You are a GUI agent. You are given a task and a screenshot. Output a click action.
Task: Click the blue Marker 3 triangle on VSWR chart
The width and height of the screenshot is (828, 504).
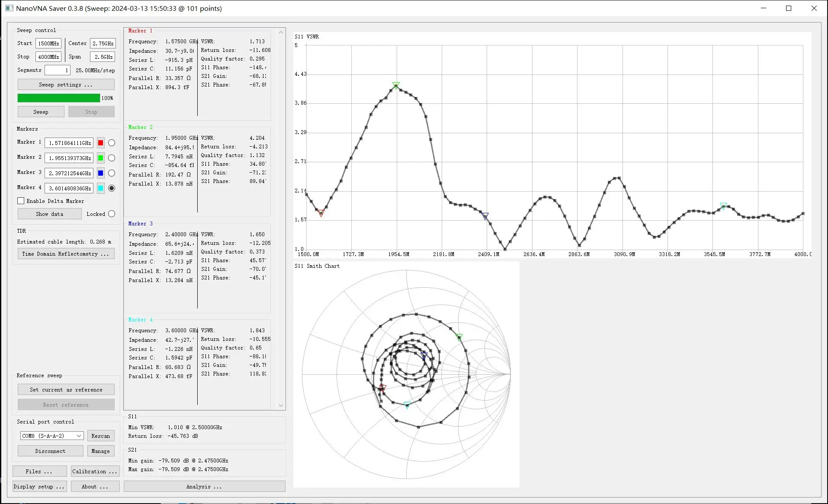485,216
